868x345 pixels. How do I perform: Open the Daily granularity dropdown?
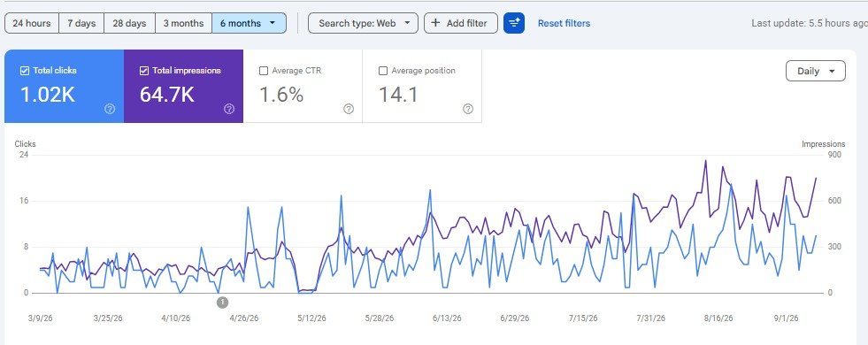point(816,71)
